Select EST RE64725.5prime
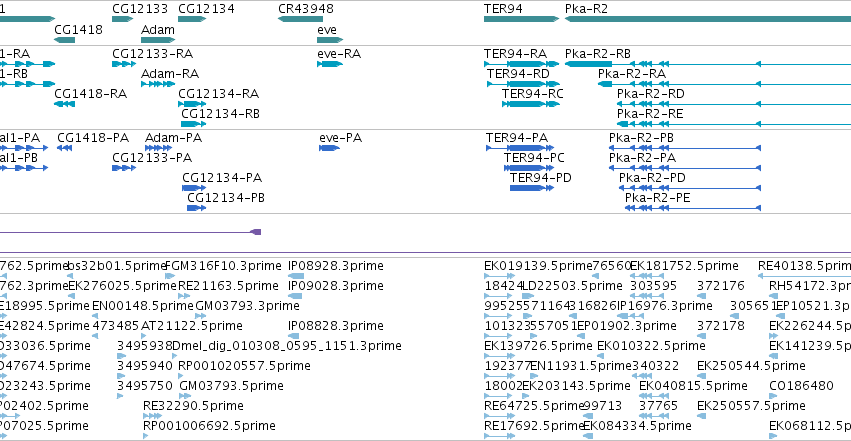Image resolution: width=851 pixels, height=441 pixels. click(x=499, y=416)
